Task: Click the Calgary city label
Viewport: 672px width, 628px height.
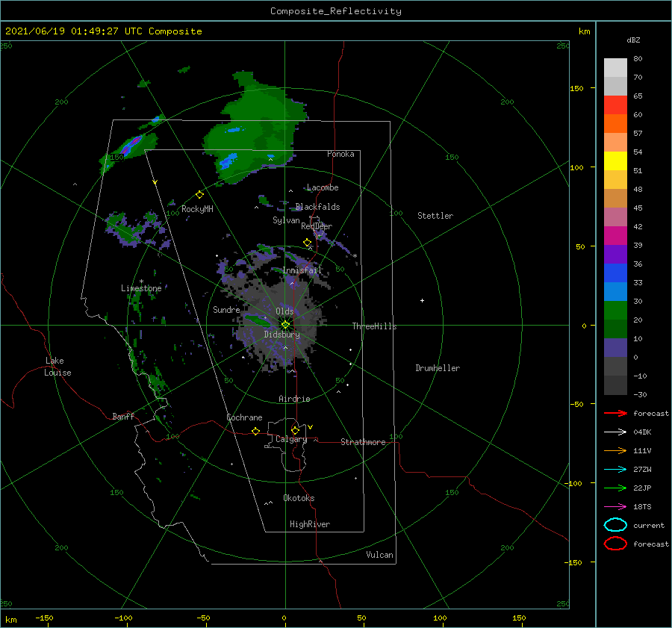Action: point(291,439)
